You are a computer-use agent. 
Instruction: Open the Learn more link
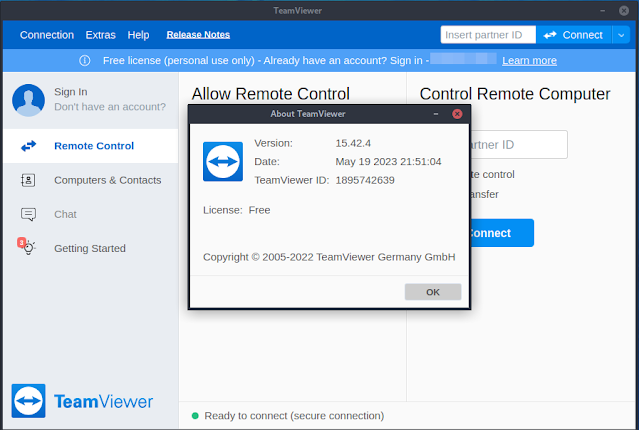529,61
